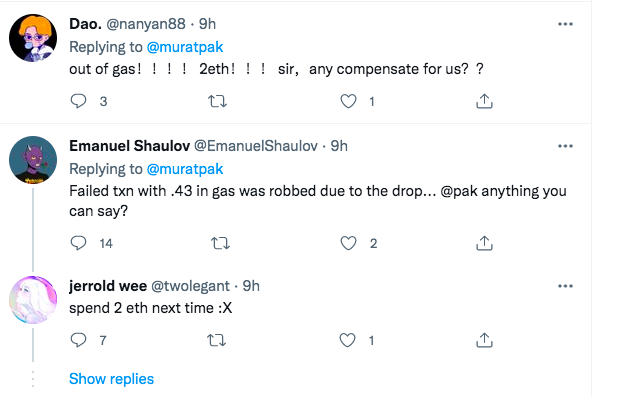Retweet Dao's tweet about 2eth
Image resolution: width=621 pixels, height=396 pixels.
[x=217, y=101]
